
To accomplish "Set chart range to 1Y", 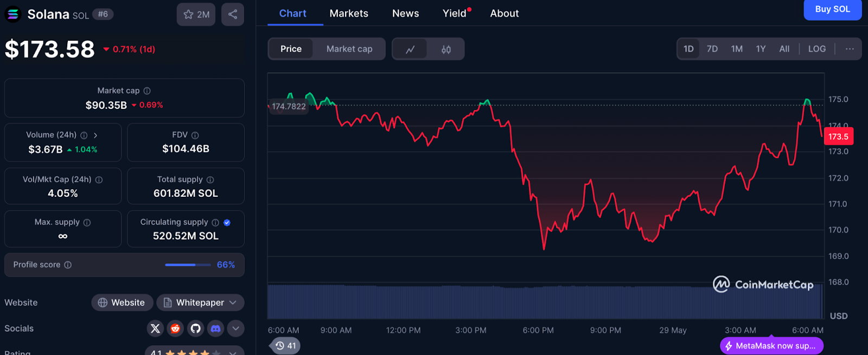I will pyautogui.click(x=761, y=49).
